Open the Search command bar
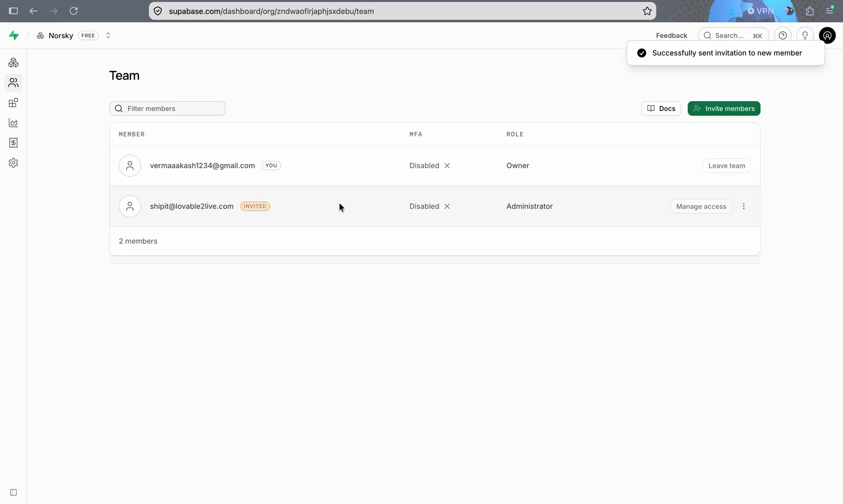Image resolution: width=843 pixels, height=504 pixels. [733, 35]
